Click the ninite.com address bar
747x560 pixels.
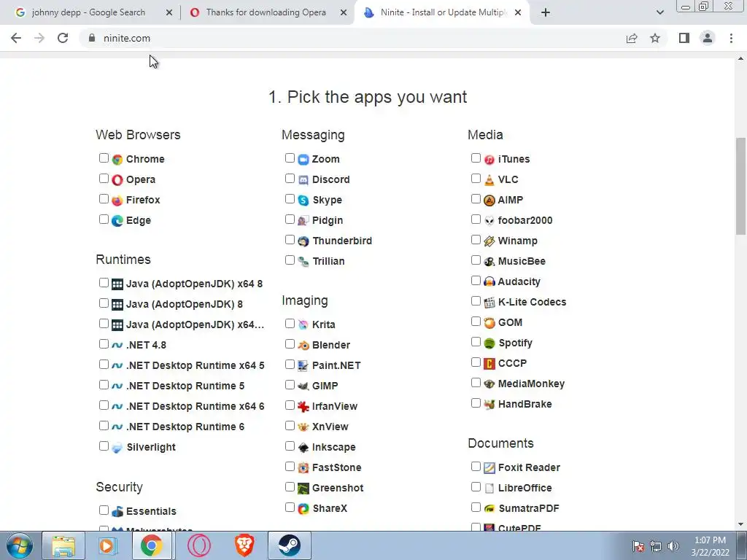352,38
